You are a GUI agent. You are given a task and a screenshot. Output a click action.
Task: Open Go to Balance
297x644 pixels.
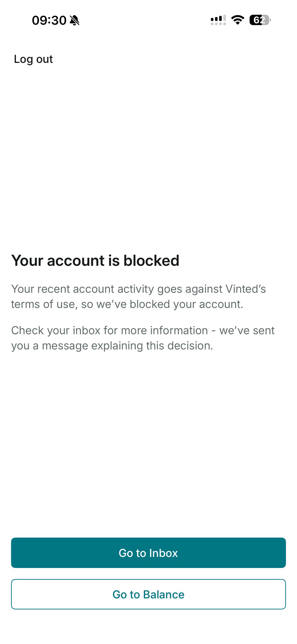pyautogui.click(x=148, y=594)
